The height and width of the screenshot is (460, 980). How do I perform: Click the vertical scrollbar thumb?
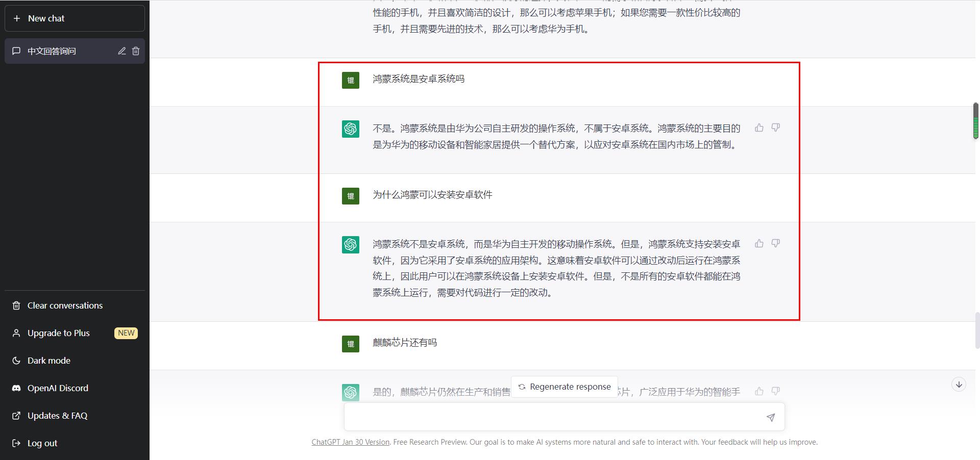pos(975,121)
